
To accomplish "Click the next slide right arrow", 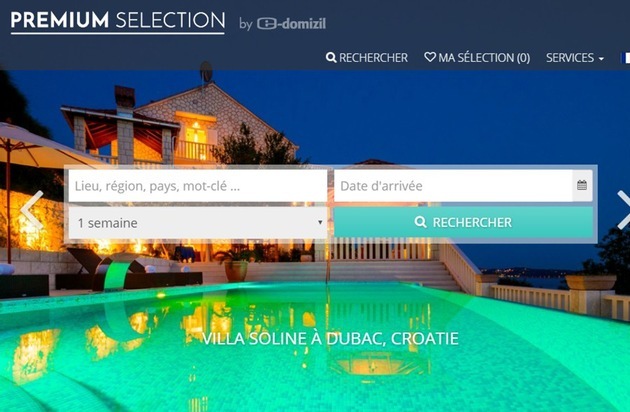I will (x=623, y=210).
